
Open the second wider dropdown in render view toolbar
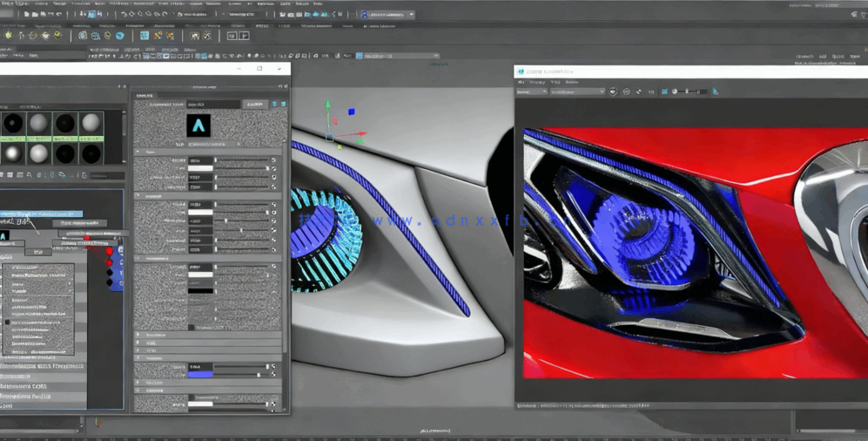[577, 92]
